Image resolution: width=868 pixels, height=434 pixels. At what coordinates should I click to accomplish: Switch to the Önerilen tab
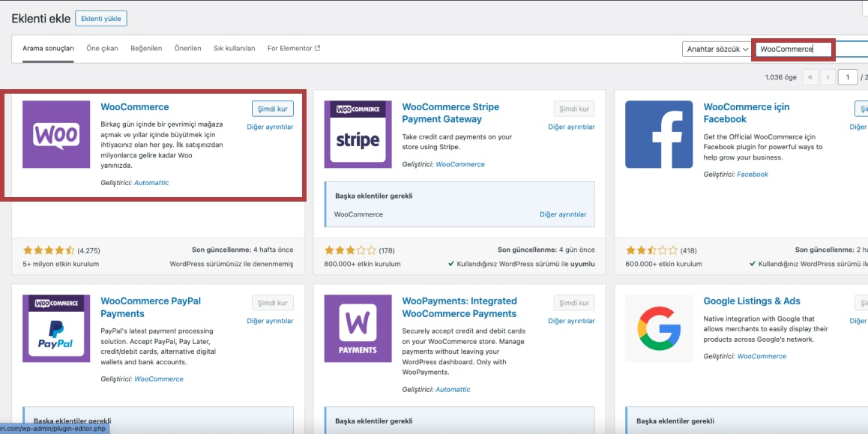click(x=187, y=48)
